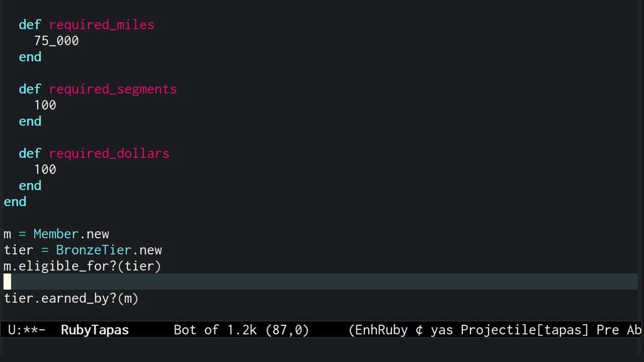Image resolution: width=644 pixels, height=362 pixels.
Task: Click the block cursor on highlighted empty line
Action: [8, 282]
